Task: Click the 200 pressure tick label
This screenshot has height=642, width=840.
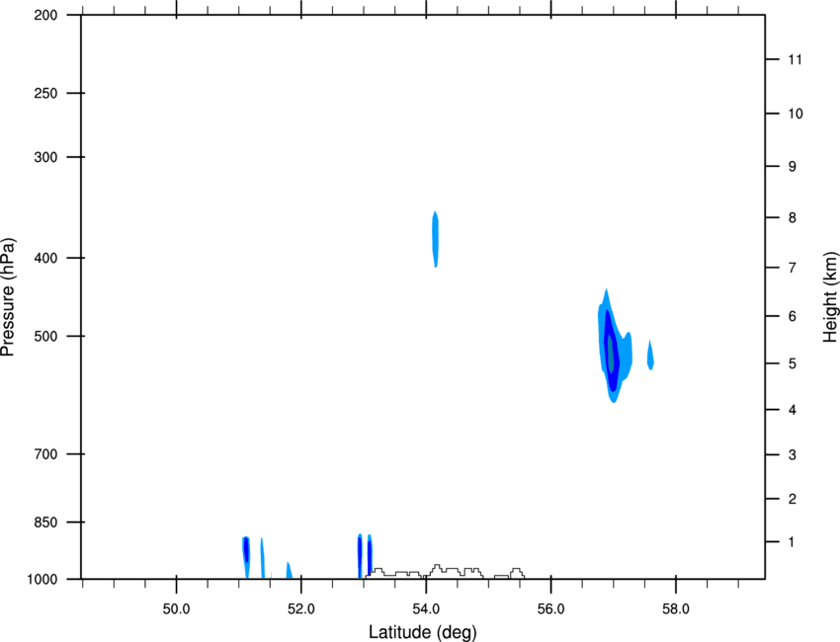Action: [x=46, y=15]
